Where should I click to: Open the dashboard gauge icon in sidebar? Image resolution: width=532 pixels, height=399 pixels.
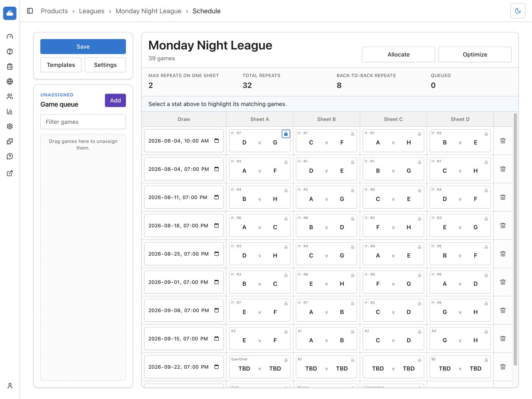[x=10, y=37]
